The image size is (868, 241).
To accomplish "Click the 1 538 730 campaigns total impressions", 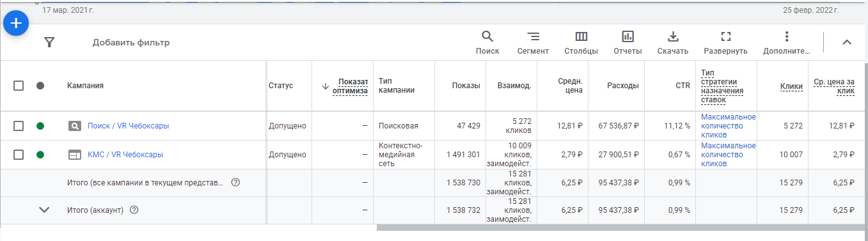I will pos(463,182).
